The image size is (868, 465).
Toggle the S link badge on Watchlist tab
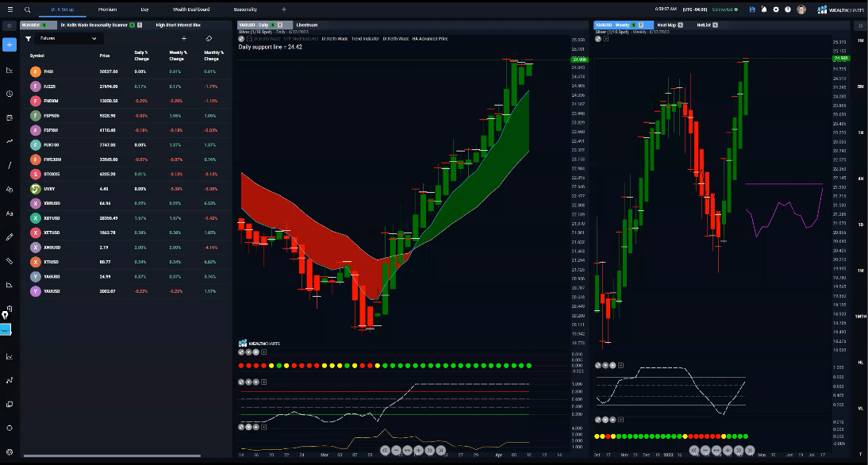tap(44, 25)
